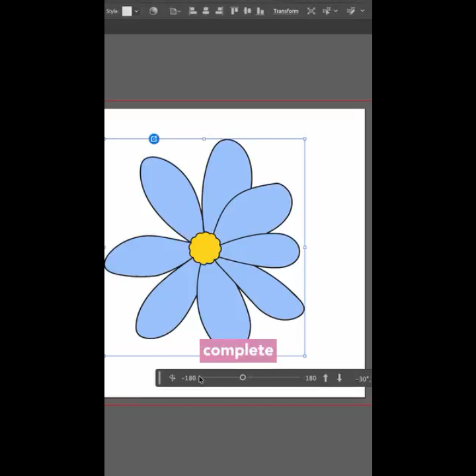Open the Style swatch dropdown arrow
The width and height of the screenshot is (476, 476).
tap(137, 11)
